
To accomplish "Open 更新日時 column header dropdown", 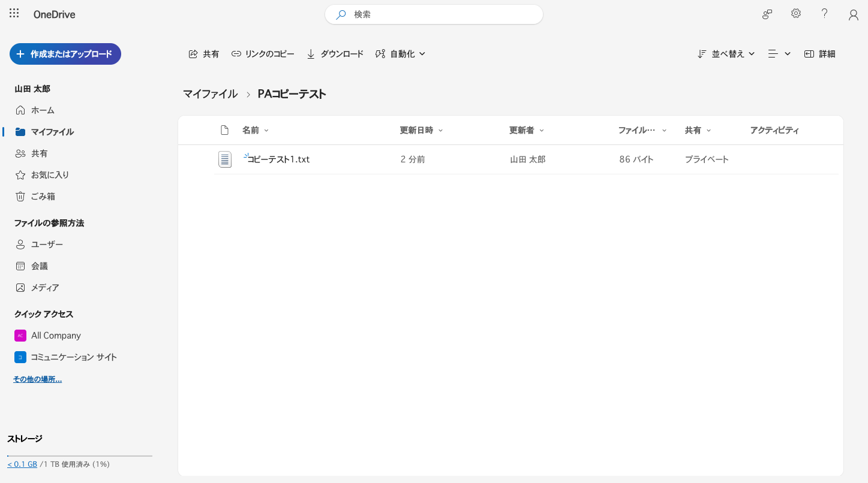I will (x=421, y=130).
